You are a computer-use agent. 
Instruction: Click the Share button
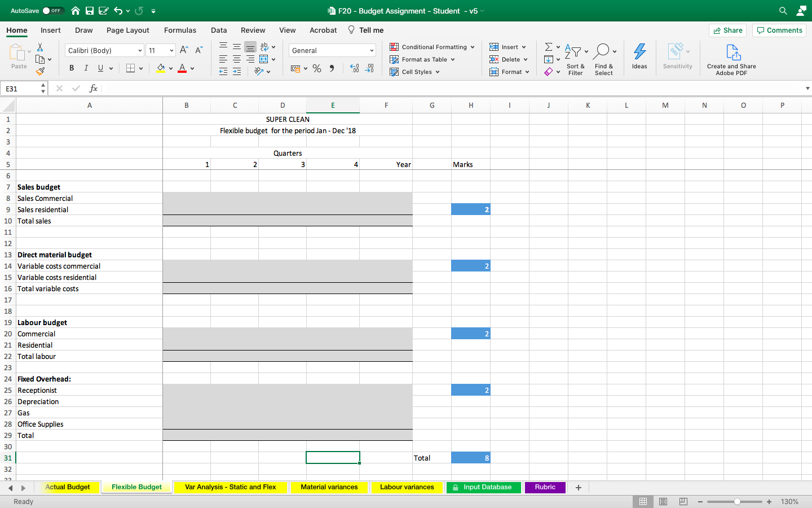[x=727, y=30]
